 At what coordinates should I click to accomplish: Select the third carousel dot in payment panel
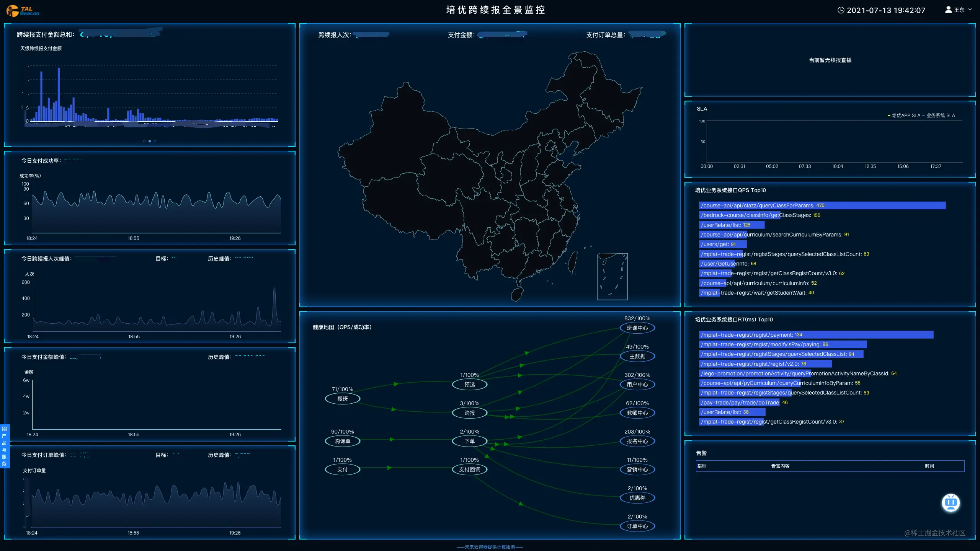coord(155,141)
